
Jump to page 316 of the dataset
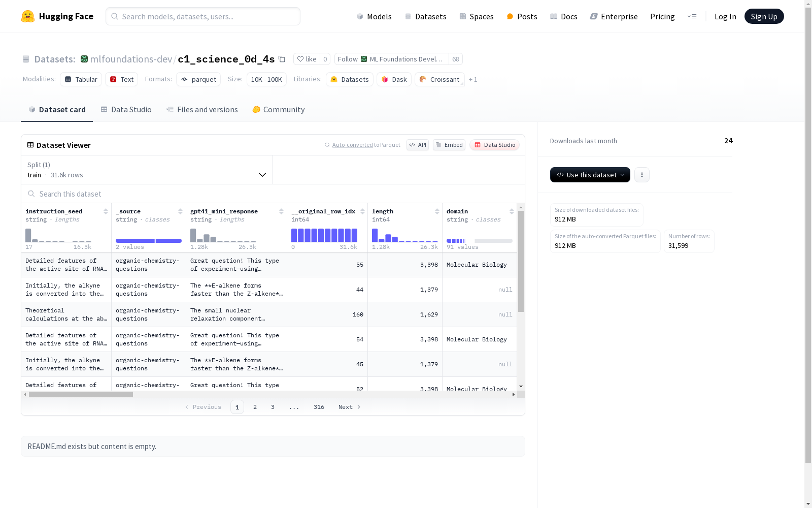tap(319, 407)
